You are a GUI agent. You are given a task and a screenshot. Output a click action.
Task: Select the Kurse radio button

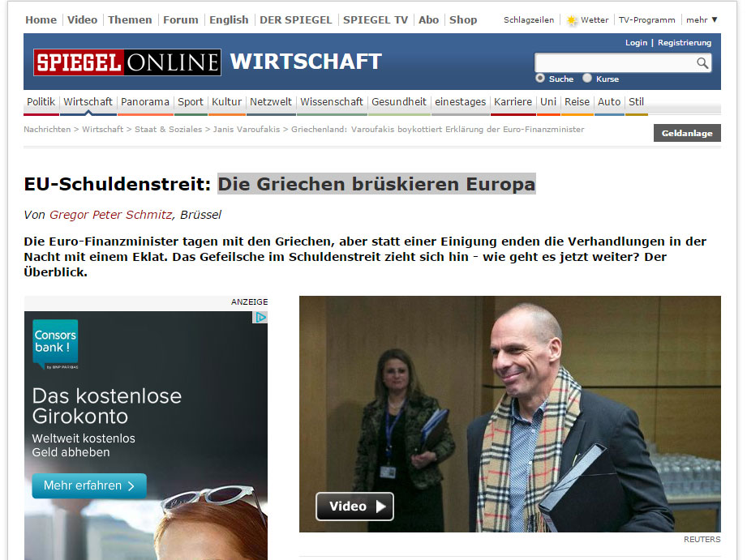pos(587,78)
